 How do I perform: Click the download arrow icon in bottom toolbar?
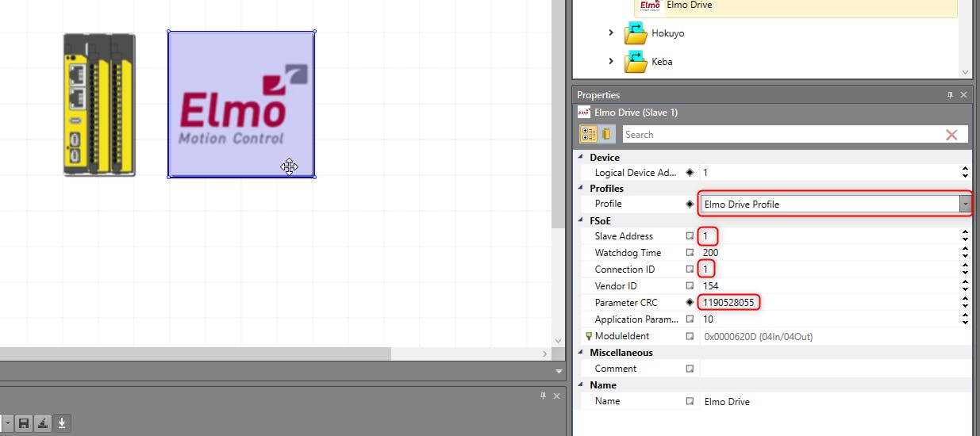[x=63, y=423]
